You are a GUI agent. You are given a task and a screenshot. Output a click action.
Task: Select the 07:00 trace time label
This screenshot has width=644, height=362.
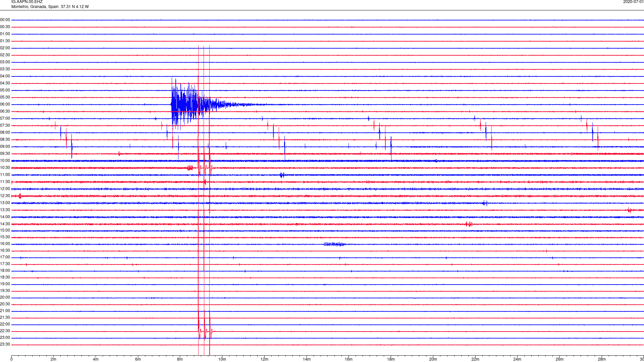pyautogui.click(x=5, y=118)
